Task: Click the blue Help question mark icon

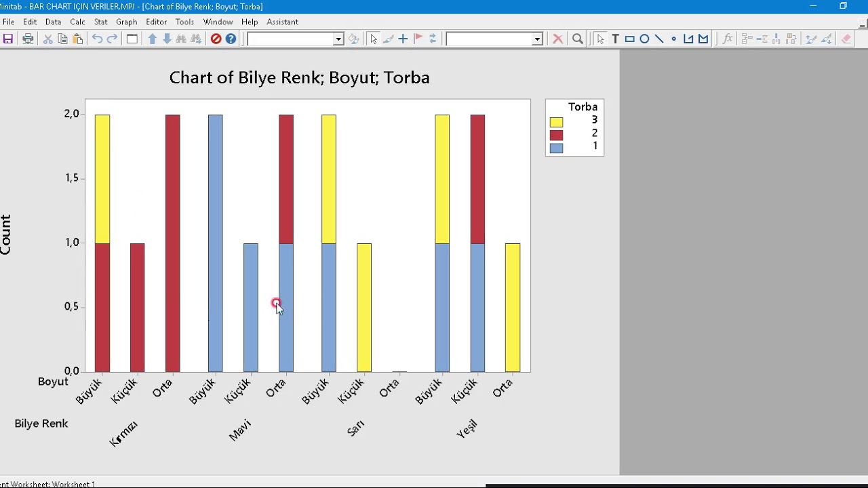Action: 231,39
